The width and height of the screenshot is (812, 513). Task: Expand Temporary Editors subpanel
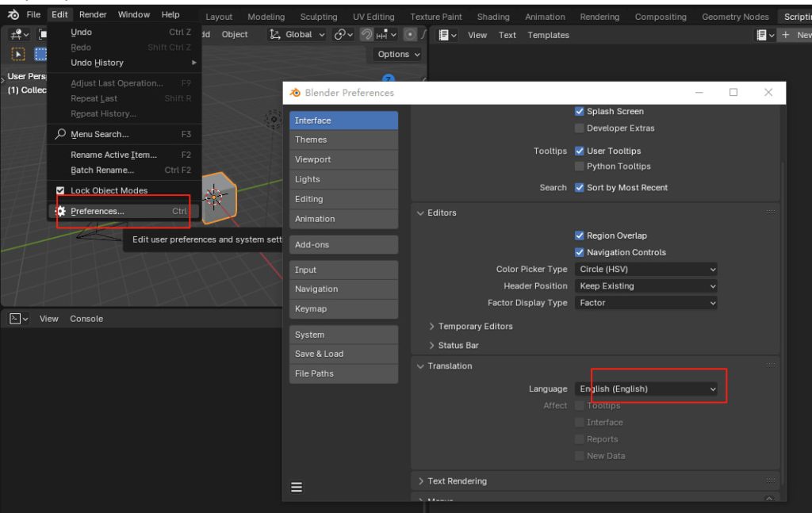click(431, 326)
